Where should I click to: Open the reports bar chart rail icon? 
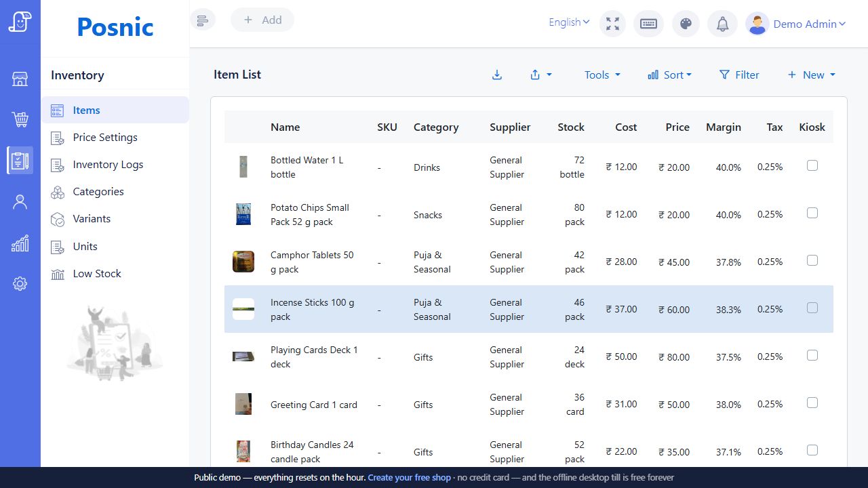20,243
